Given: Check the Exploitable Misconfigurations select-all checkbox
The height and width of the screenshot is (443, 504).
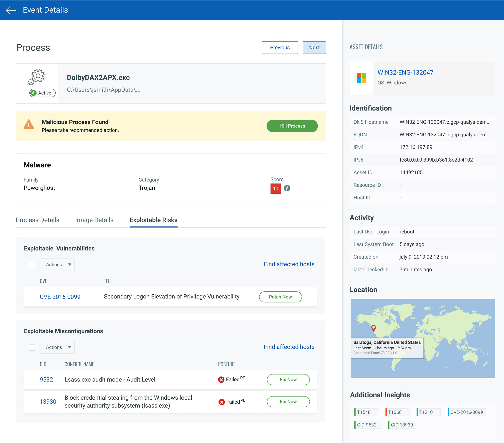Looking at the screenshot, I should click(32, 348).
